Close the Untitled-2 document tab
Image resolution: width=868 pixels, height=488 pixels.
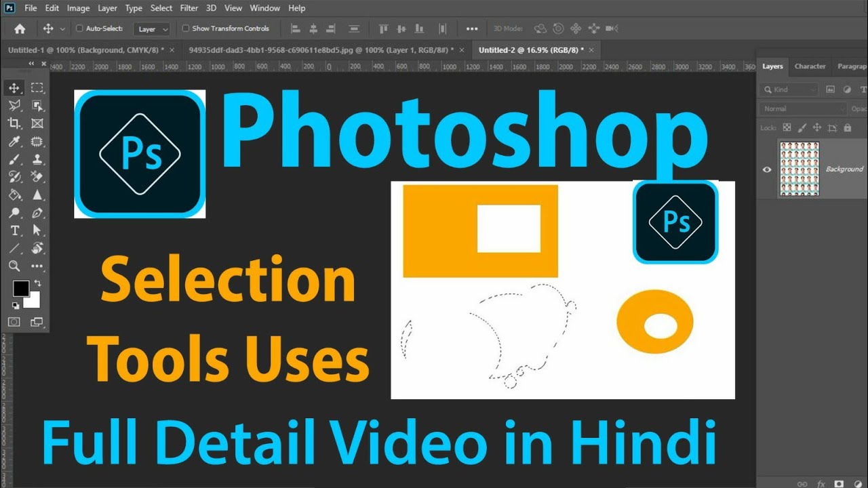click(591, 50)
